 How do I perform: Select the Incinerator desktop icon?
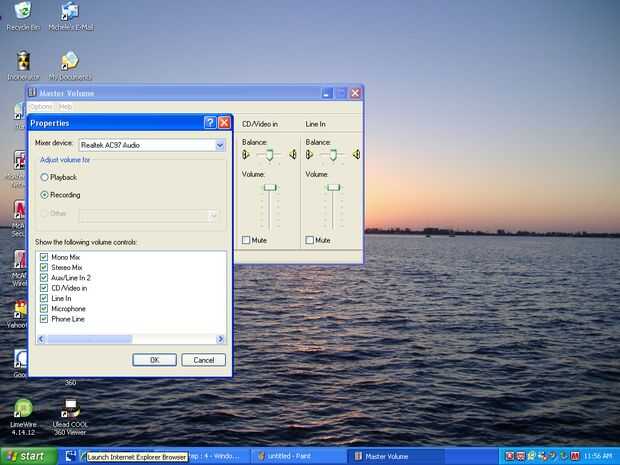click(23, 66)
